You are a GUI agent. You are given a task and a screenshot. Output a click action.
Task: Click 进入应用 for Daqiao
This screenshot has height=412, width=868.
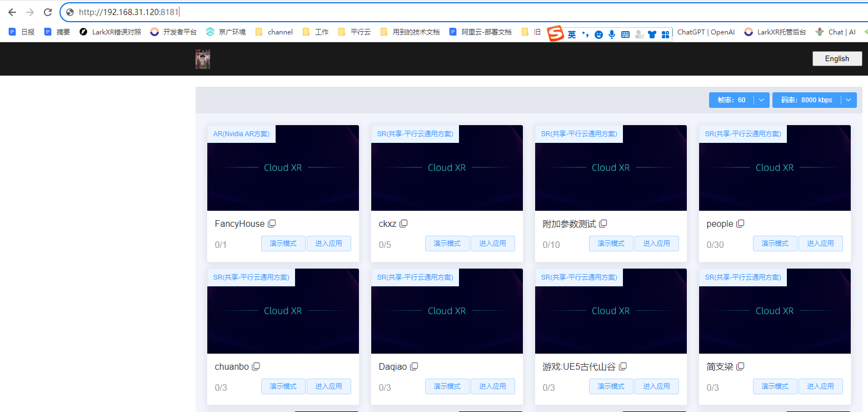(493, 386)
